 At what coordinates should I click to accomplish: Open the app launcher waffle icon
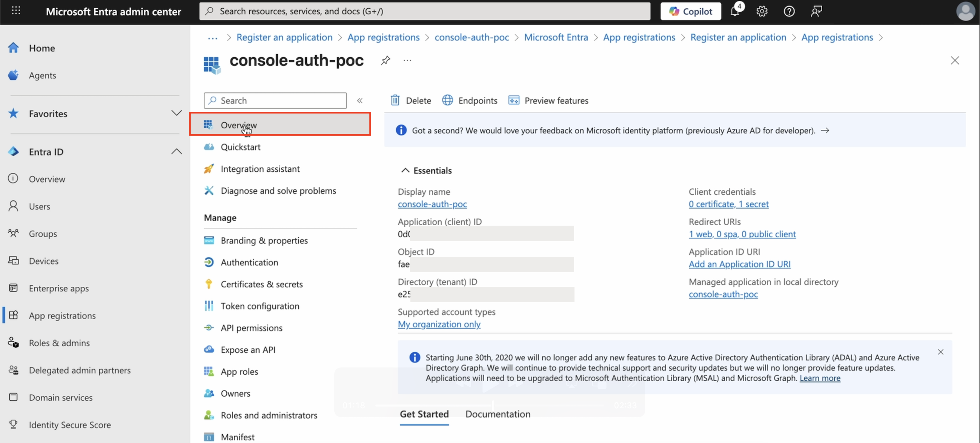[16, 11]
